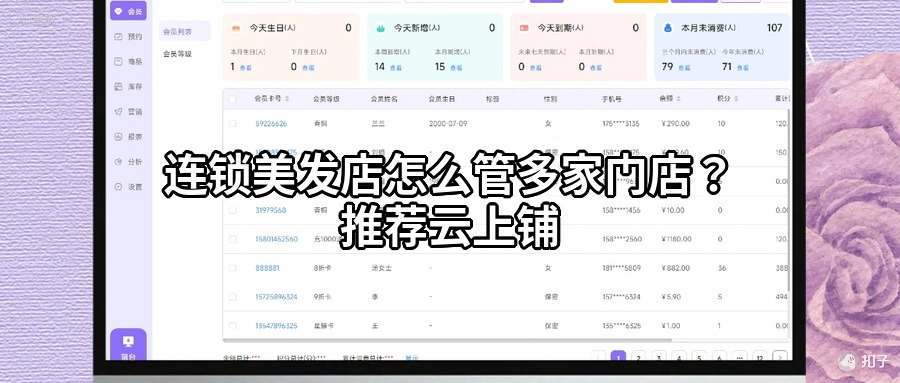
Task: Click balance ¥1180.00
Action: [x=677, y=239]
